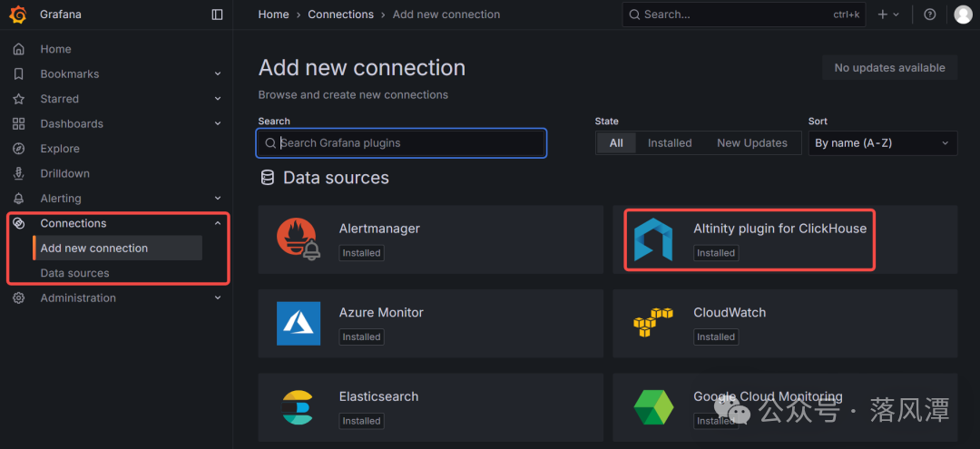
Task: Click the Bookmarks sidebar label
Action: 70,73
